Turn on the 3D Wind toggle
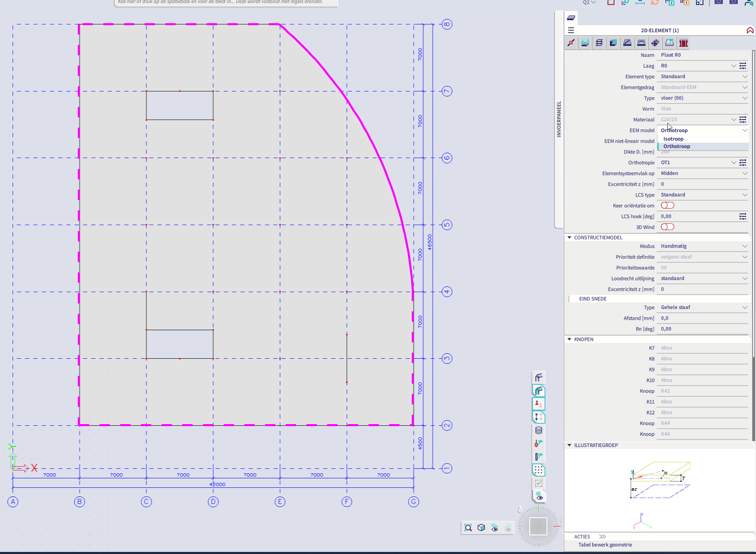The image size is (756, 554). [667, 227]
